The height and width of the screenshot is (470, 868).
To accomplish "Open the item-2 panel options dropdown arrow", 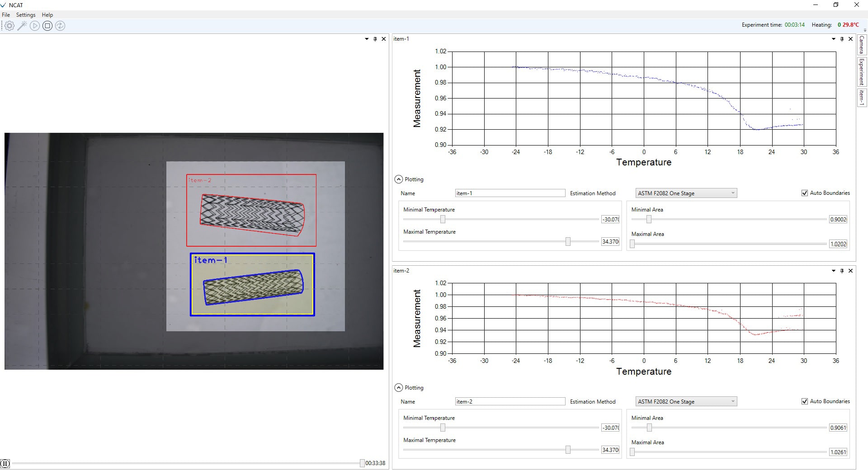I will [x=833, y=271].
